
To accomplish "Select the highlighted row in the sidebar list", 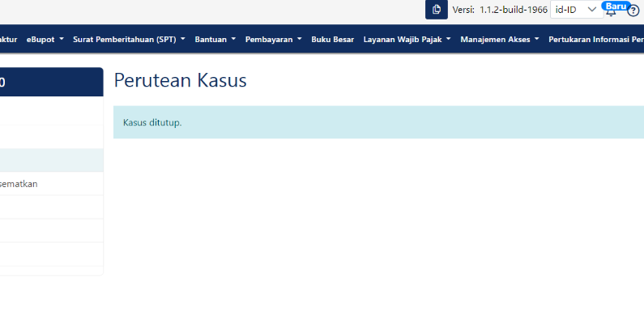I will (x=49, y=160).
